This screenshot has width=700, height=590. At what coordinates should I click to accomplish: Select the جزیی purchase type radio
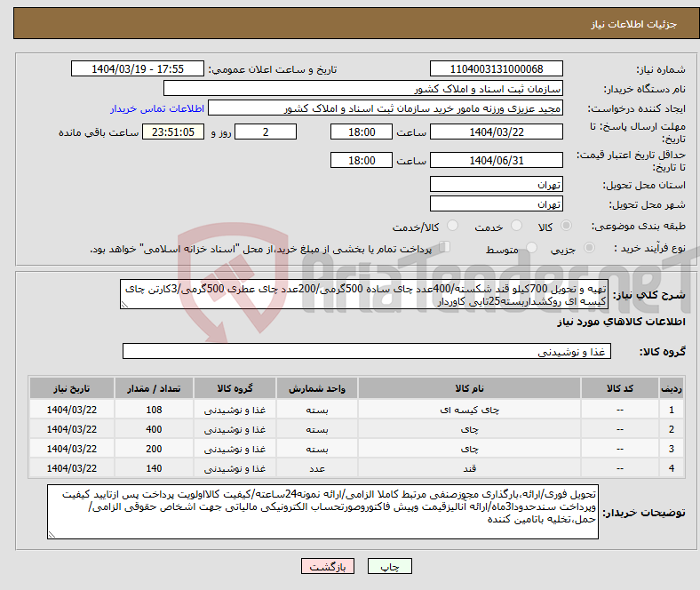(589, 247)
